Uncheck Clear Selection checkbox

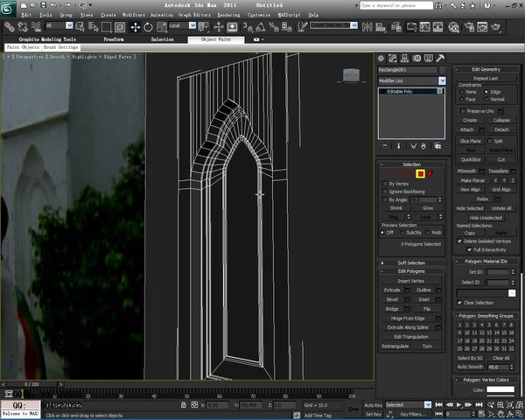click(459, 303)
